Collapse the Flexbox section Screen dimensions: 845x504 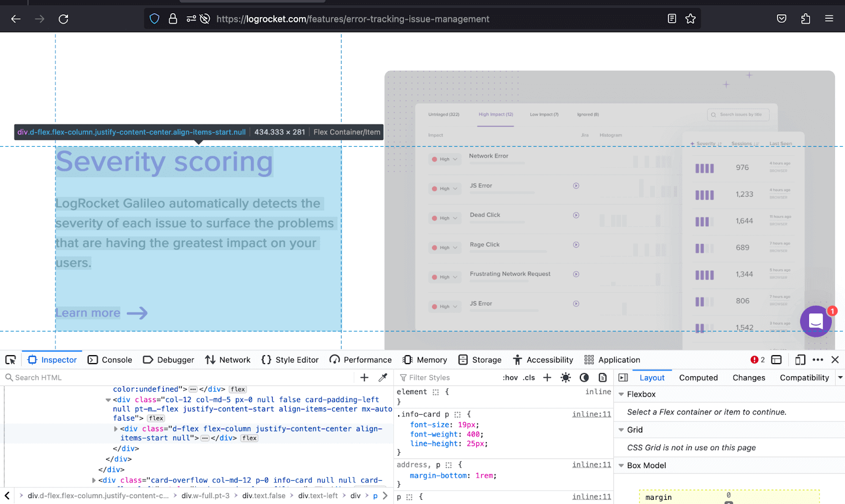coord(622,394)
